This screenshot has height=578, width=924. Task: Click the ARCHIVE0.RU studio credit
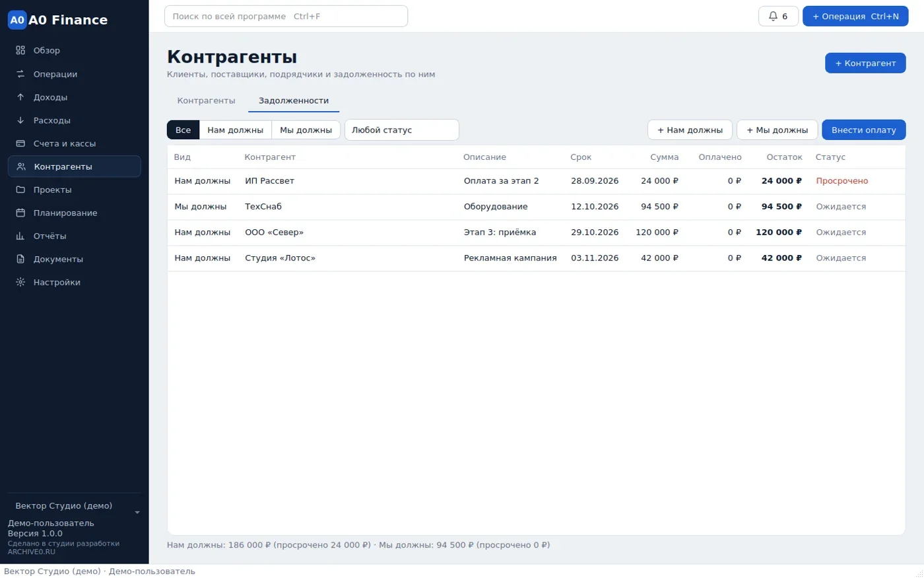(x=32, y=552)
